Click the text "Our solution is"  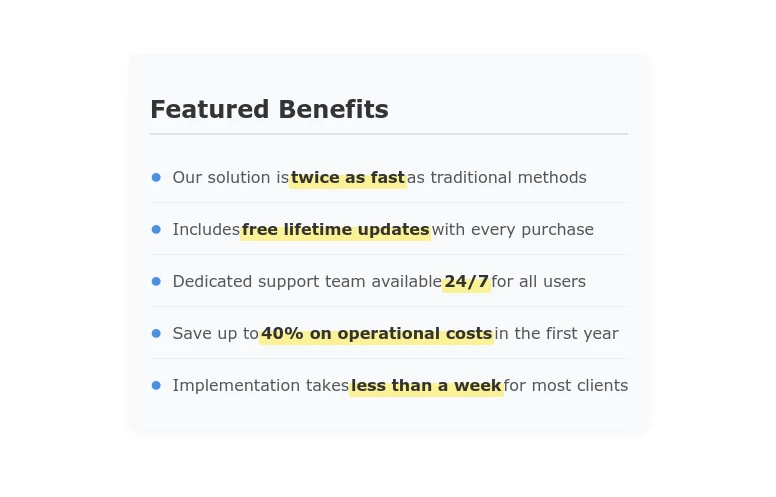coord(230,178)
